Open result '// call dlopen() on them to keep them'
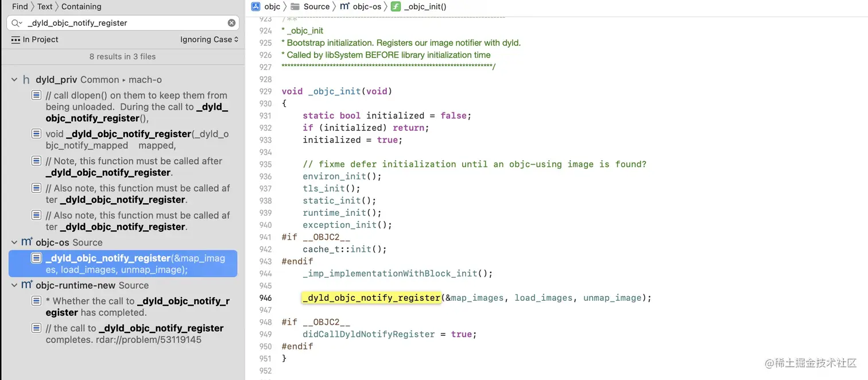The height and width of the screenshot is (380, 868). (x=137, y=107)
